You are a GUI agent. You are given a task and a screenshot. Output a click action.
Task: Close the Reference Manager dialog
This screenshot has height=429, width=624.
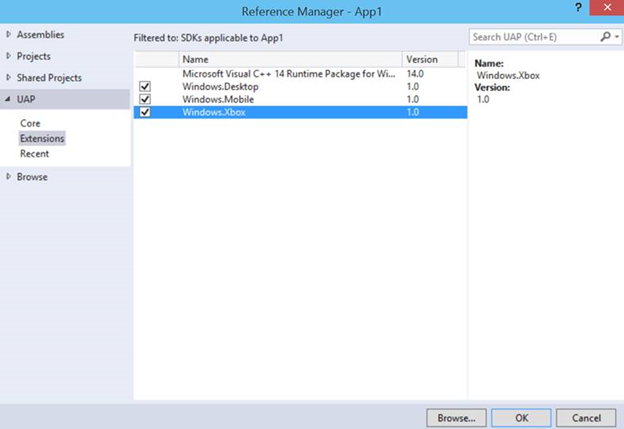pyautogui.click(x=607, y=8)
